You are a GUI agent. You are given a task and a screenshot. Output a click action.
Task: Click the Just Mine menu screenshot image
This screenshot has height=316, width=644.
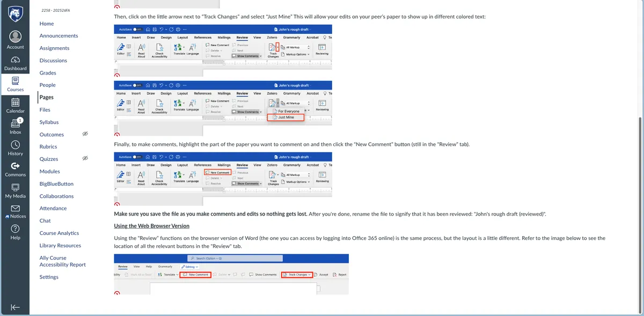click(x=223, y=108)
